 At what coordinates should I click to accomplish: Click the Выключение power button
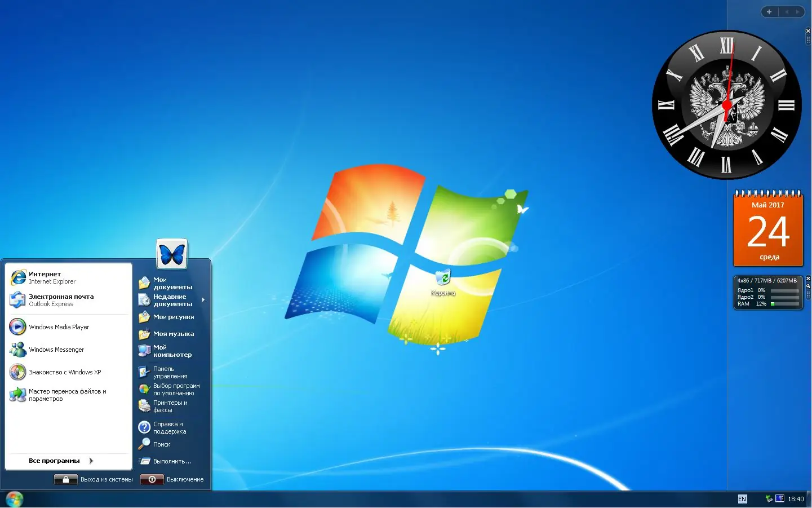tap(172, 479)
